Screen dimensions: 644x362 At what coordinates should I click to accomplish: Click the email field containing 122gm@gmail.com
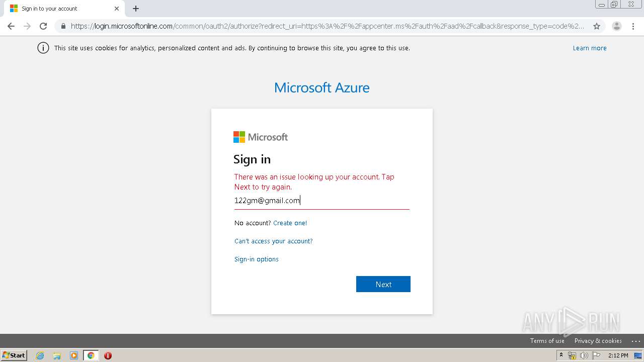click(322, 201)
